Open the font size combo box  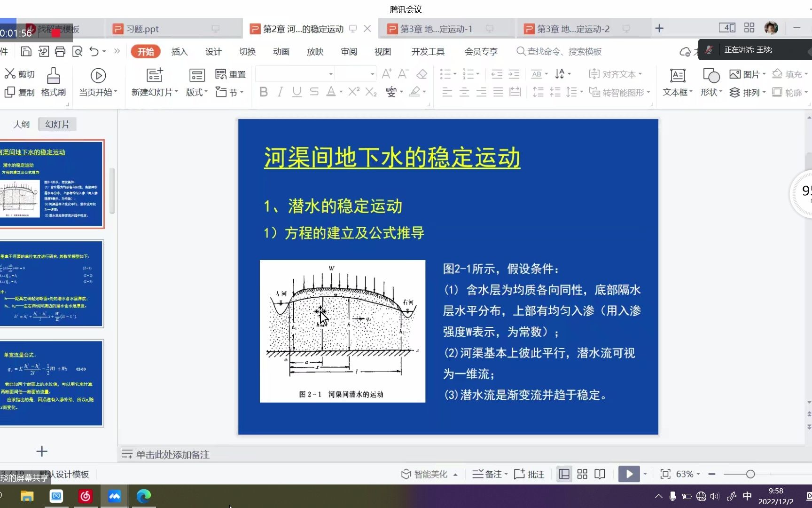(355, 74)
